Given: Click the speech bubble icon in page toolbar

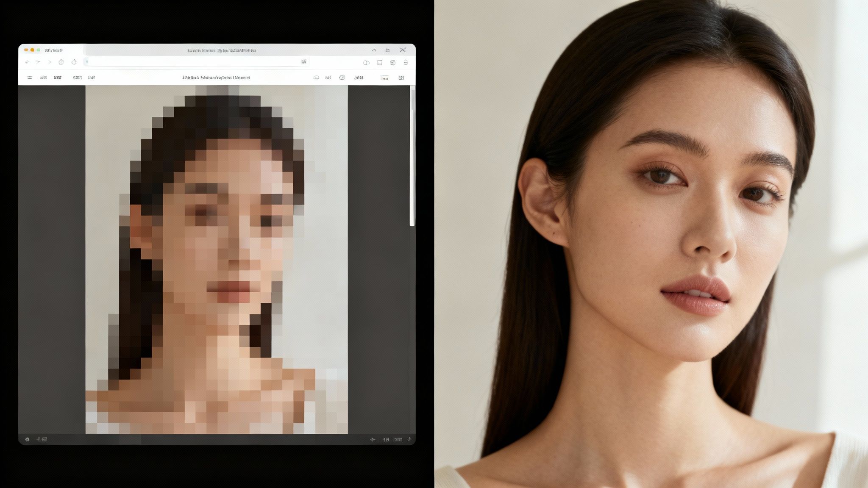Looking at the screenshot, I should click(316, 78).
